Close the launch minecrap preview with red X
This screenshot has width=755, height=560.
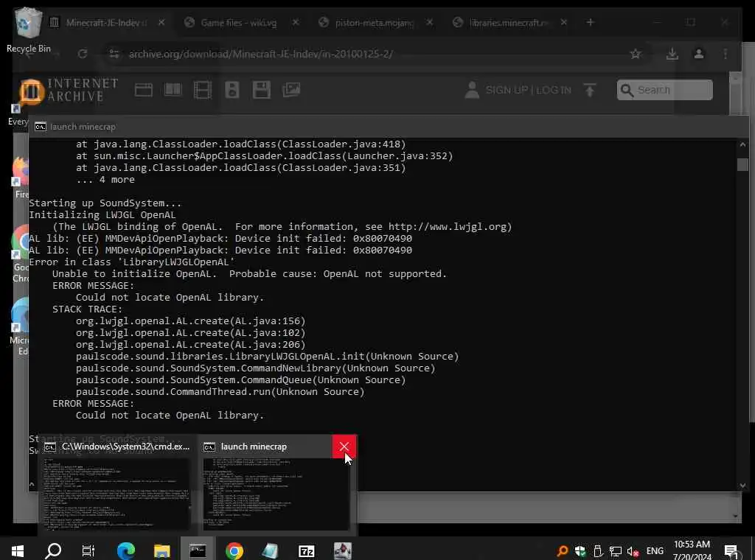(344, 447)
